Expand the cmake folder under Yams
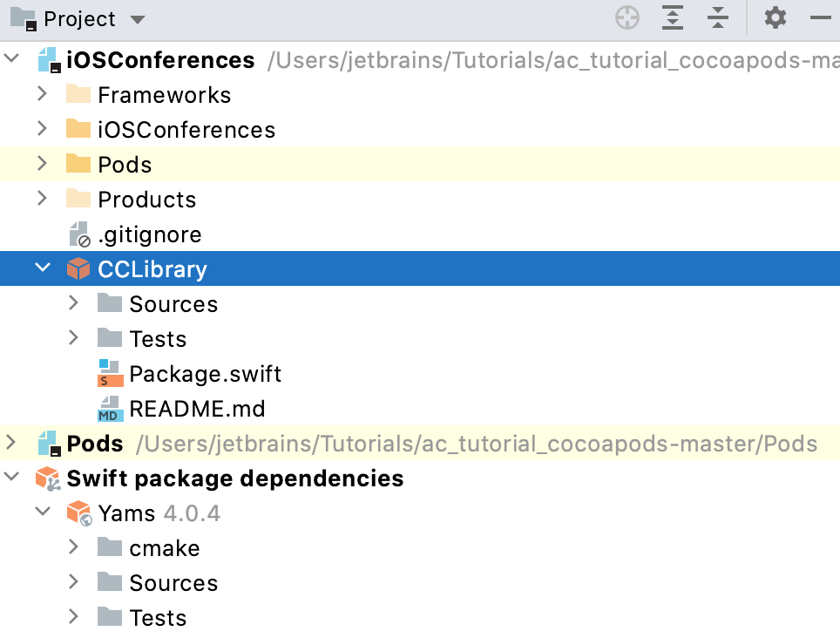This screenshot has width=840, height=638. (x=73, y=547)
